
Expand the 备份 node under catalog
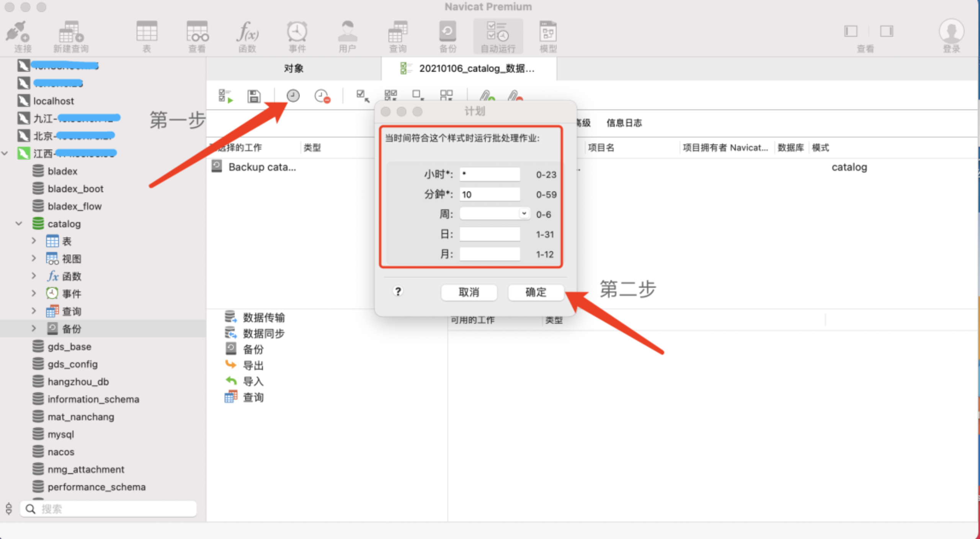(34, 329)
